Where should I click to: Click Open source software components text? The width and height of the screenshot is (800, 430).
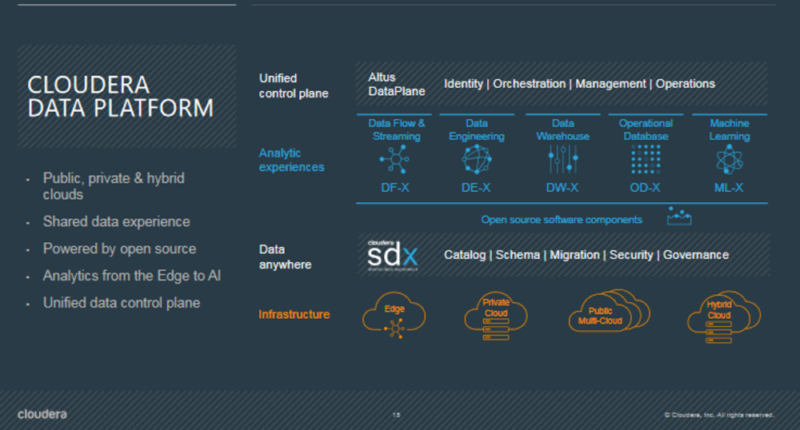pyautogui.click(x=561, y=219)
